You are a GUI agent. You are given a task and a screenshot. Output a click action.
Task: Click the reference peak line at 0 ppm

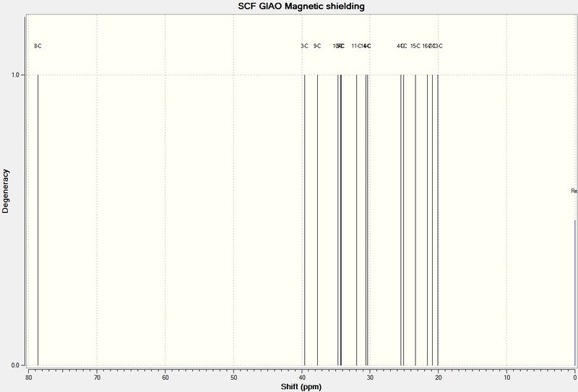click(x=574, y=292)
